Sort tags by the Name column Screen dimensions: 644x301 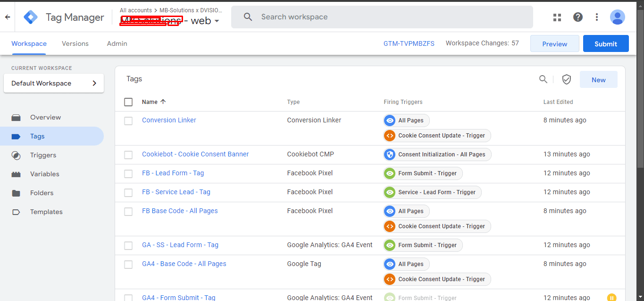[154, 102]
